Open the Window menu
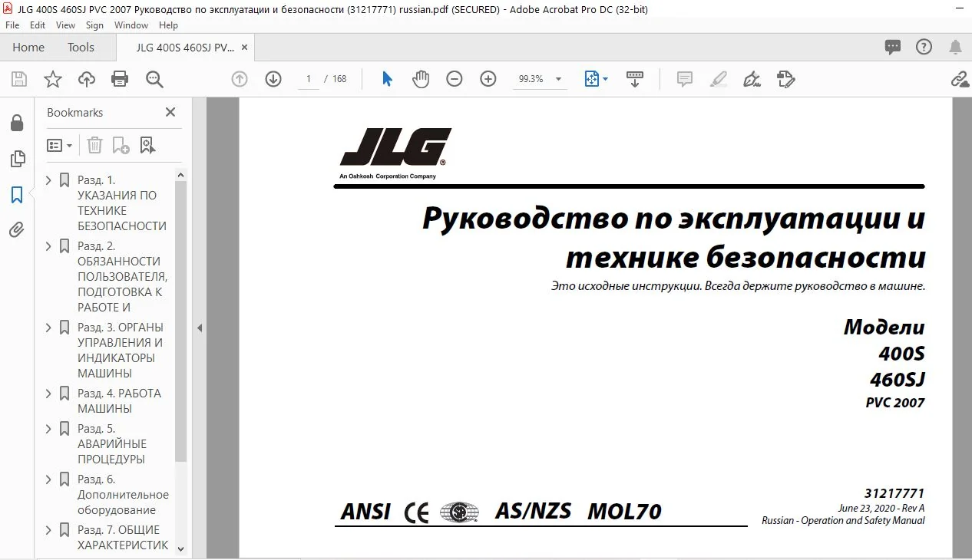 coord(131,25)
